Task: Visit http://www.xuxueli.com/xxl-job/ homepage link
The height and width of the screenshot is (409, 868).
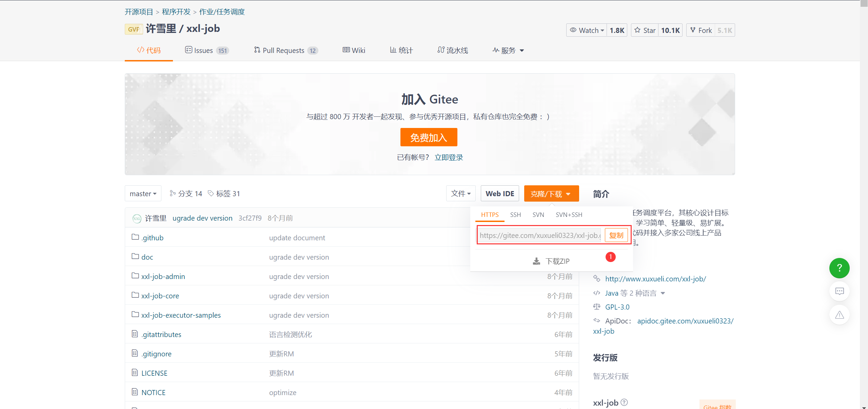Action: [x=656, y=279]
